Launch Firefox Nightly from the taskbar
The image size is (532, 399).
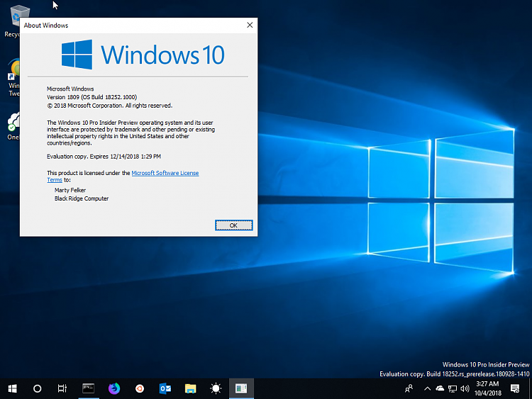click(x=114, y=388)
